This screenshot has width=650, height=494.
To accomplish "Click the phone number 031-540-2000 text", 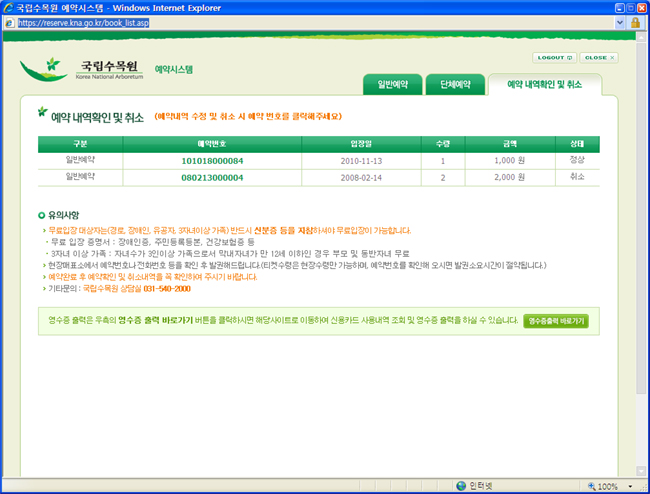I will click(167, 288).
